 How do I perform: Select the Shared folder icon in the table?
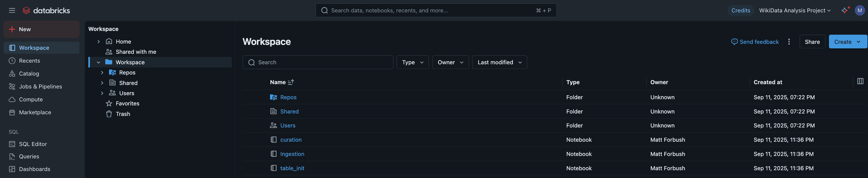[x=273, y=111]
